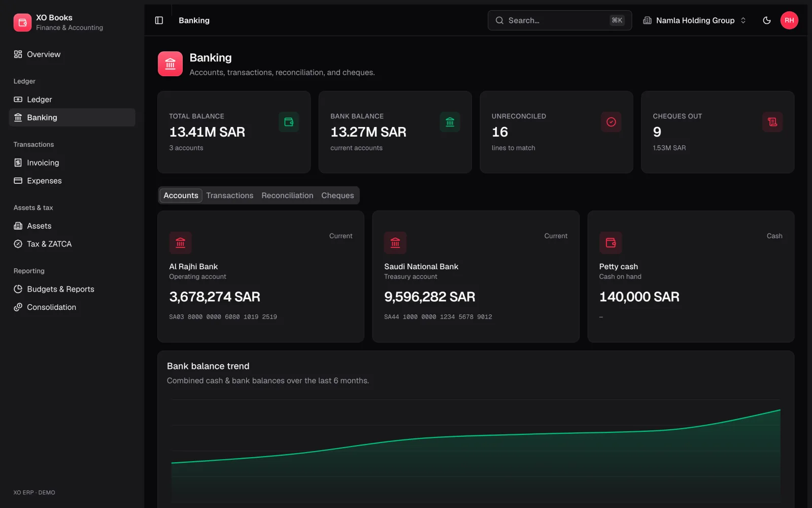Click the red Banking header icon
The image size is (812, 508).
pos(170,64)
